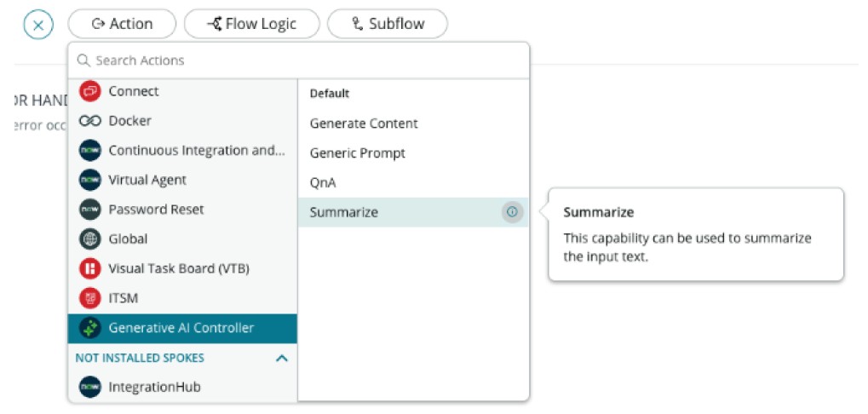Choose the Generic Prompt action
868x414 pixels.
(358, 153)
